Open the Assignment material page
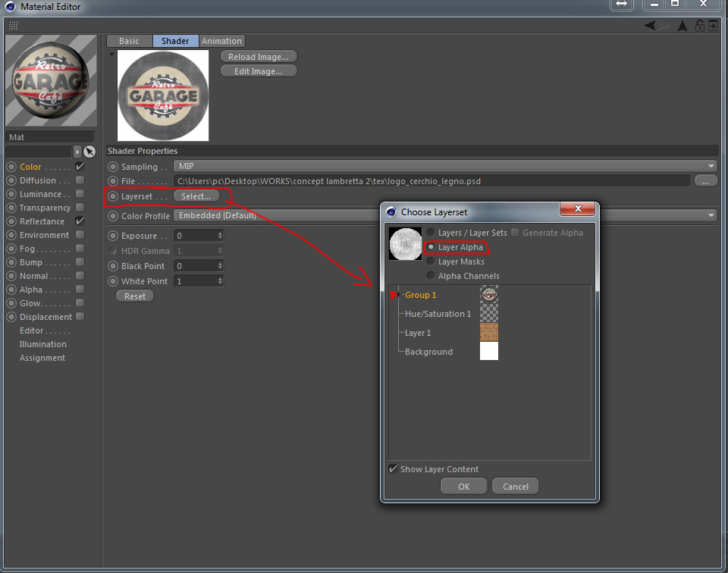 coord(42,359)
